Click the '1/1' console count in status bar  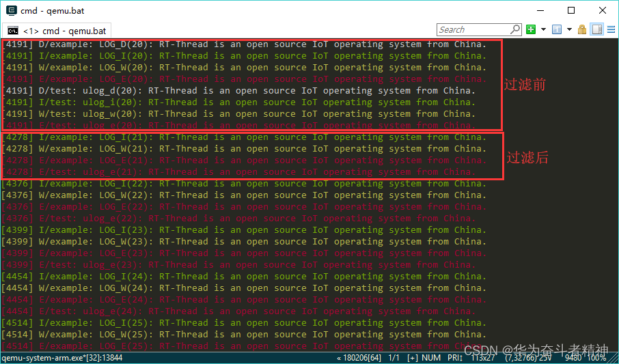pyautogui.click(x=394, y=358)
